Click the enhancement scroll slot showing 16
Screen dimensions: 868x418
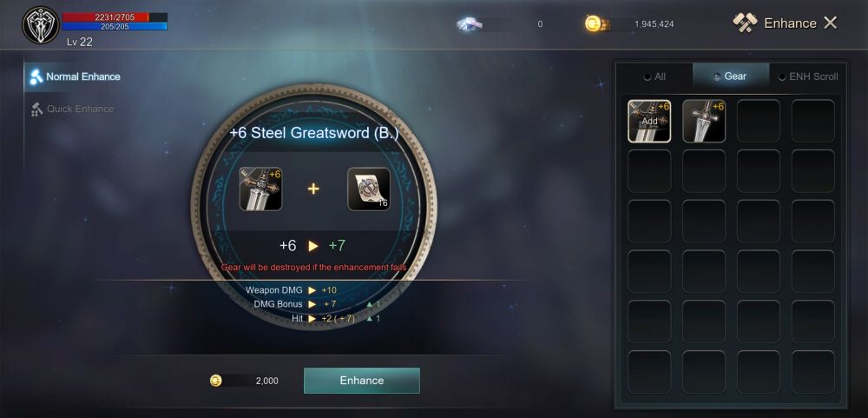369,189
